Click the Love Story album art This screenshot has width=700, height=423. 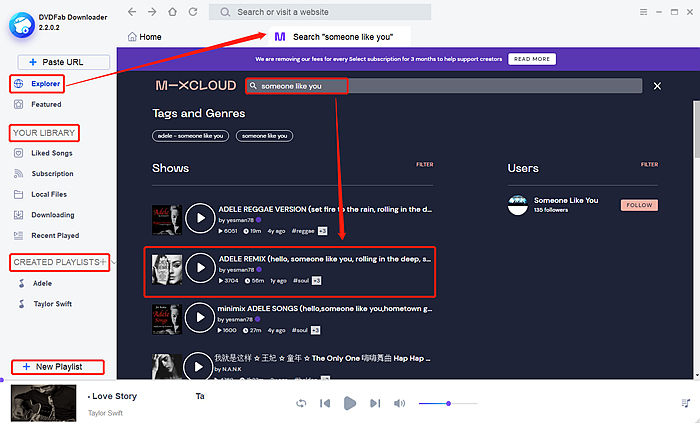pos(43,403)
